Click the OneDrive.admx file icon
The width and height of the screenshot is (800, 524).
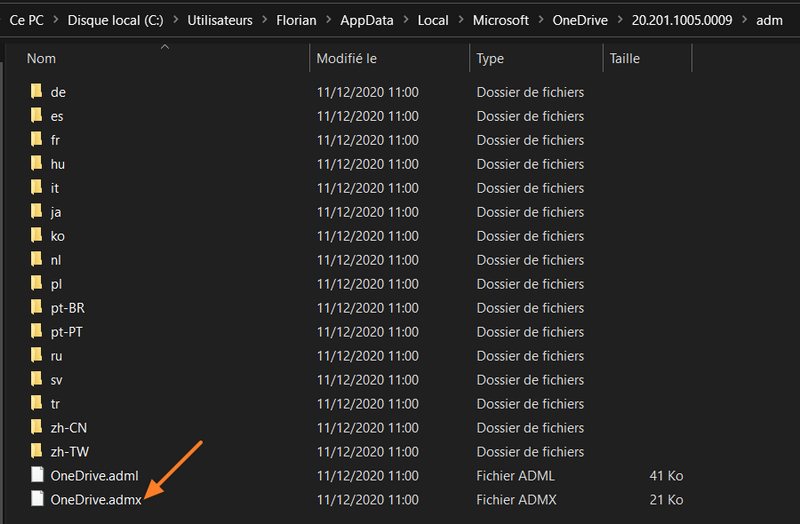(37, 499)
